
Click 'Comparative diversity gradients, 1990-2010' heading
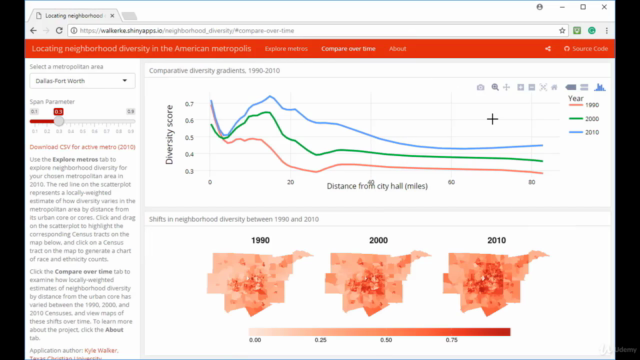(214, 71)
